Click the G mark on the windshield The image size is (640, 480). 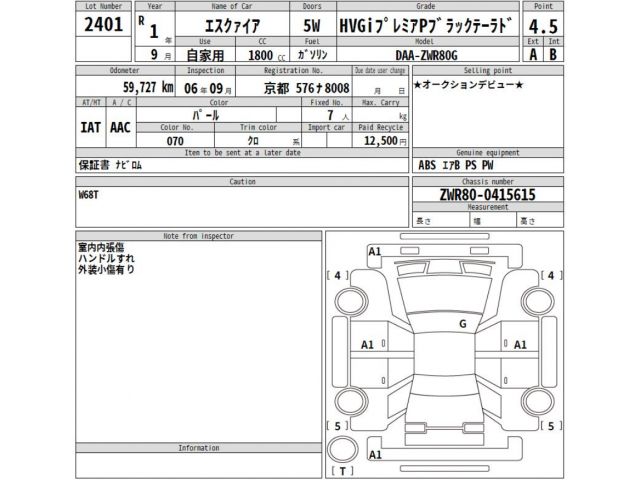point(462,324)
